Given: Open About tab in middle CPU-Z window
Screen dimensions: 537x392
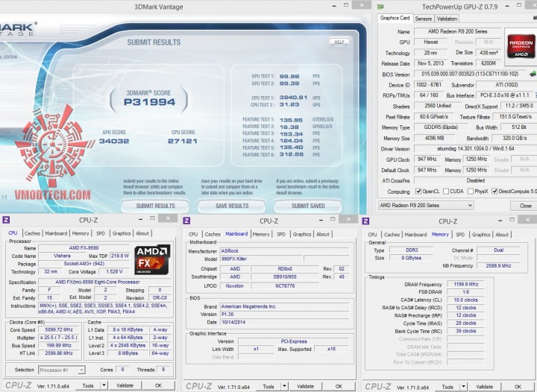Looking at the screenshot, I should tap(323, 234).
